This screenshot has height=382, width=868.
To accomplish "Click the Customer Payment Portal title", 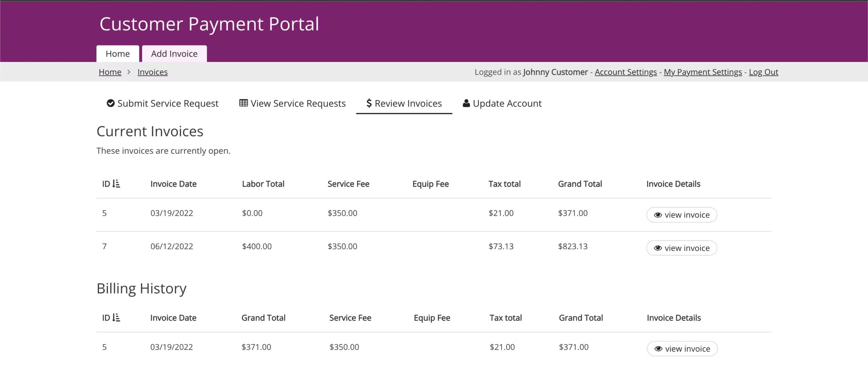I will (209, 24).
